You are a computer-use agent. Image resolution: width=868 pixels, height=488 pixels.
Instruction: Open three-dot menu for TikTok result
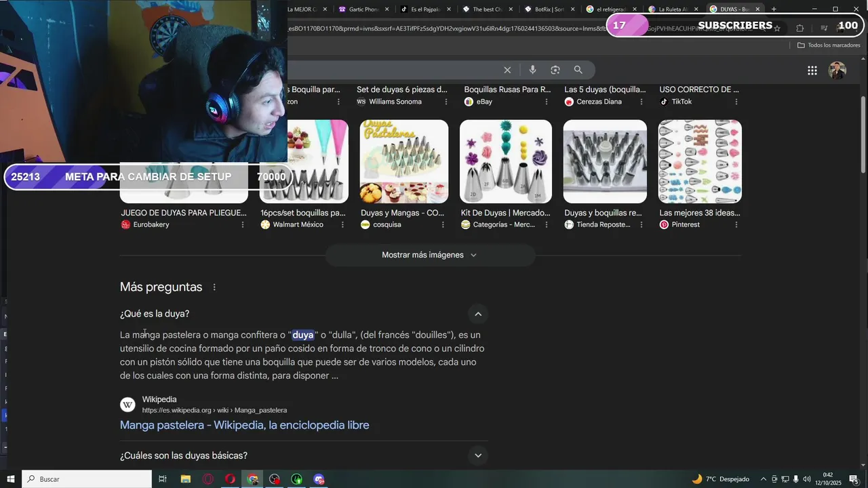[736, 102]
